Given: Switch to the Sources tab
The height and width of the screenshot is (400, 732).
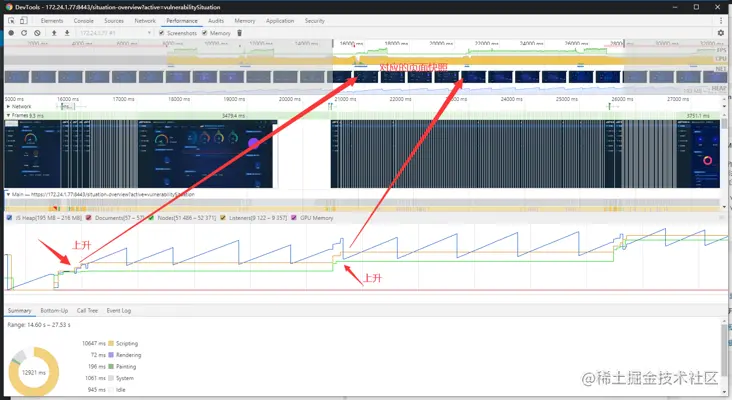Looking at the screenshot, I should click(114, 21).
